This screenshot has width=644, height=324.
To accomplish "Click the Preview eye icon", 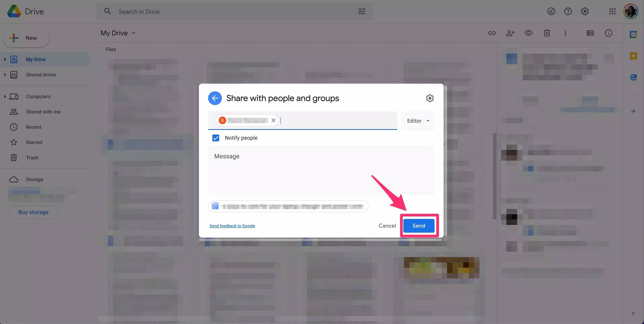I will [x=528, y=33].
